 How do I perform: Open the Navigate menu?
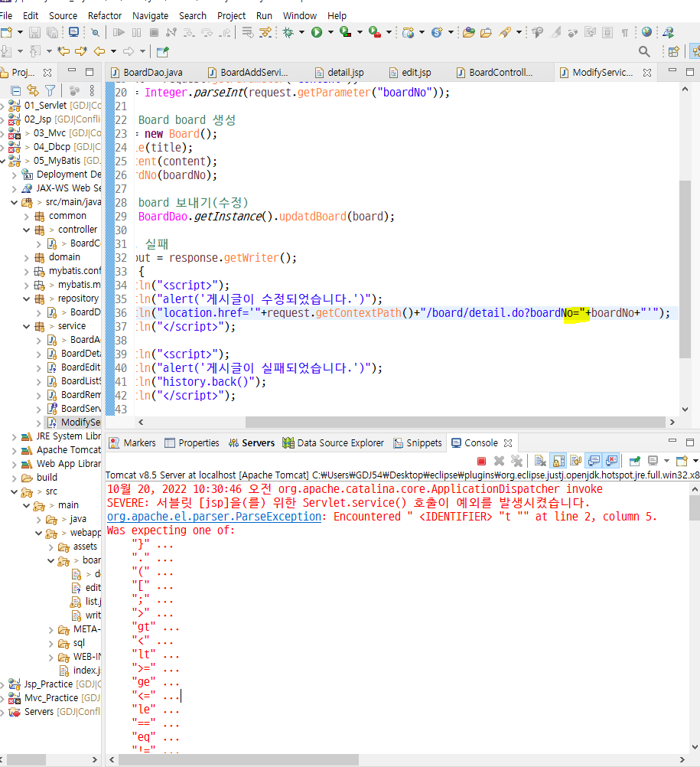point(150,15)
